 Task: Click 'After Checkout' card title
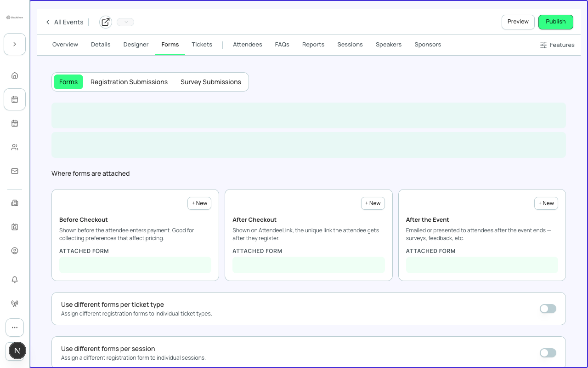(x=254, y=220)
